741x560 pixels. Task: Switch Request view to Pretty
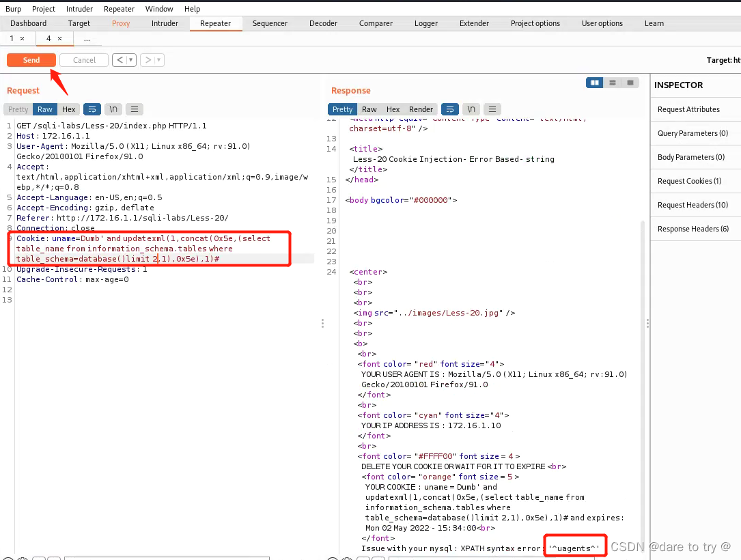point(18,109)
